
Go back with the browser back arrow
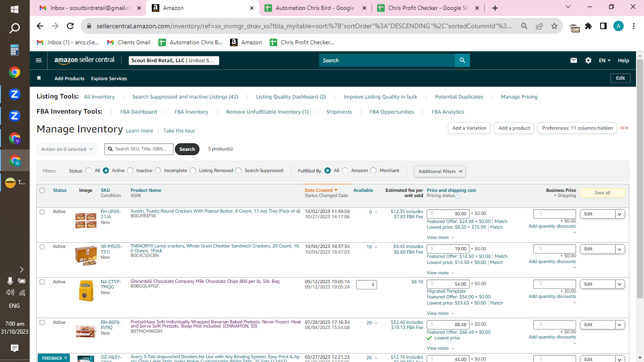(40, 26)
